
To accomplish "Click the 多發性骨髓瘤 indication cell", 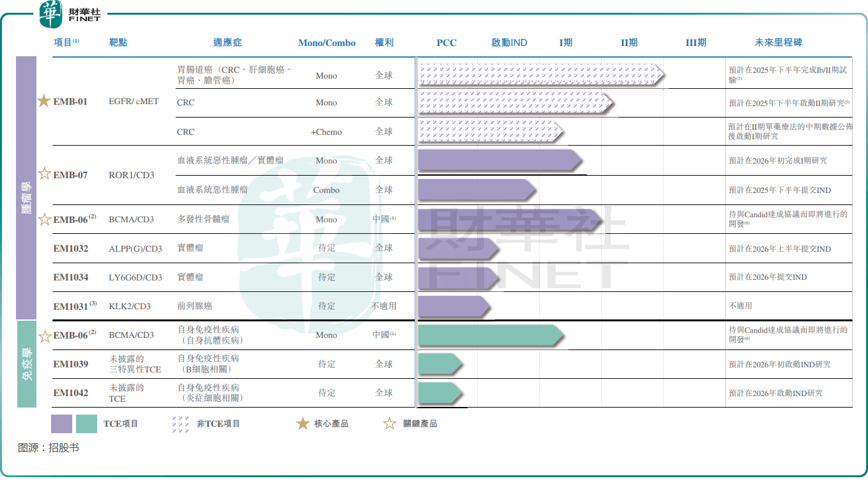I will (x=203, y=219).
